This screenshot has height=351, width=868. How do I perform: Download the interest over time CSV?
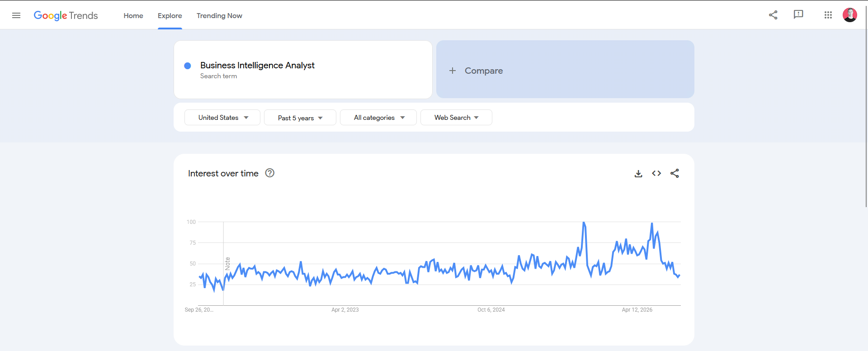[638, 174]
